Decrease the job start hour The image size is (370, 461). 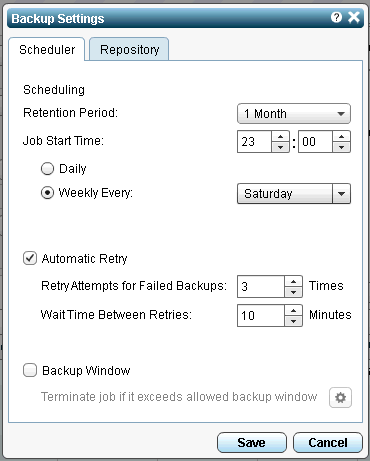[280, 147]
